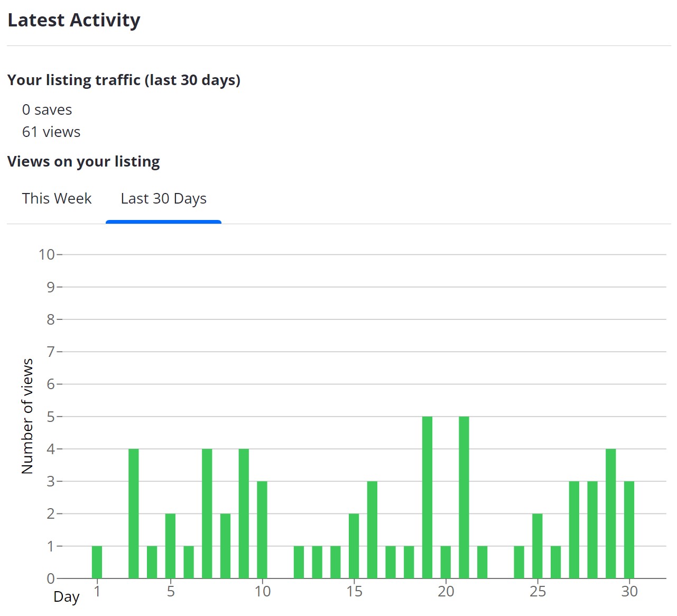Click the '0 saves' text
The image size is (677, 616).
(47, 109)
